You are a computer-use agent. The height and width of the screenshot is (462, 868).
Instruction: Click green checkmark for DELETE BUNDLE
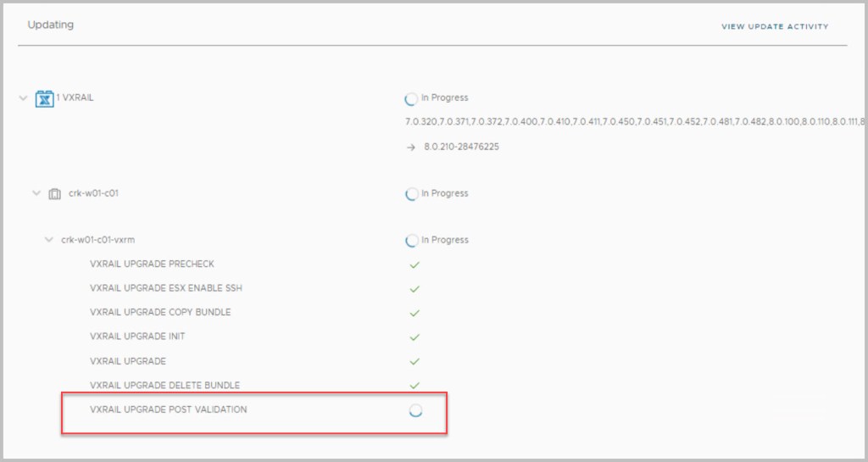click(x=414, y=386)
